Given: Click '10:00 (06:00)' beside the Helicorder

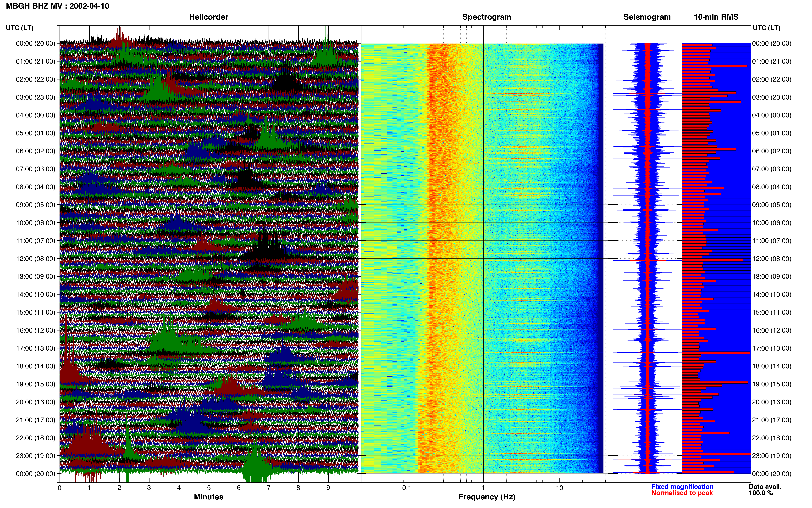Looking at the screenshot, I should pos(36,223).
